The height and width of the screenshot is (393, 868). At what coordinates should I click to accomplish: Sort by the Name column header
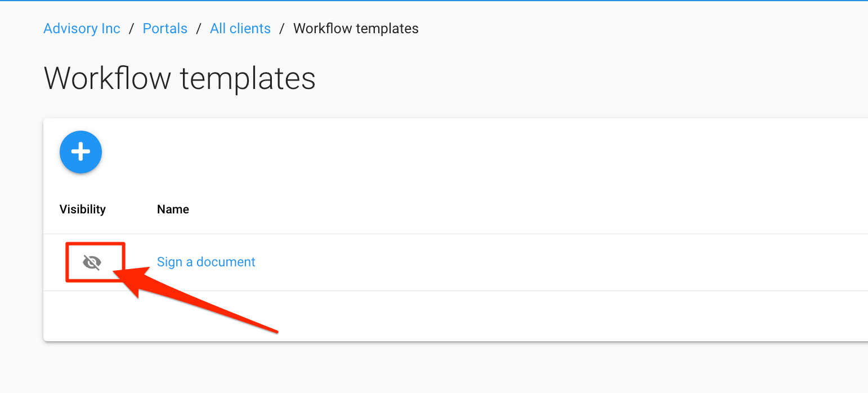point(173,209)
